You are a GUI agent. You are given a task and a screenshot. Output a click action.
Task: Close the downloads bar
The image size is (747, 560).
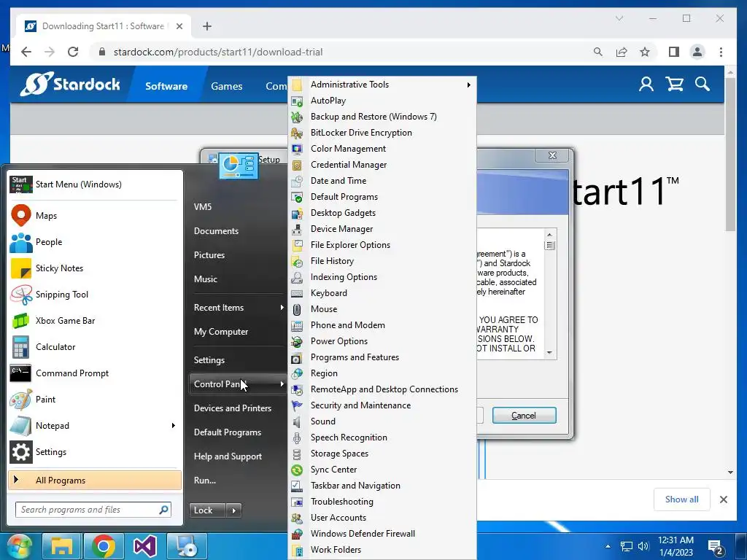[x=724, y=499]
